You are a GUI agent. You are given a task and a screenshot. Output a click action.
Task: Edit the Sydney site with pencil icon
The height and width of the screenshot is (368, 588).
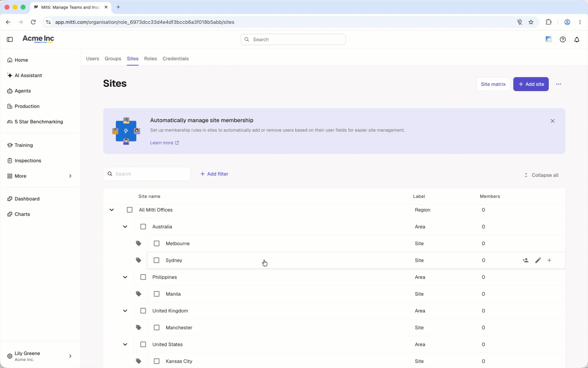[538, 260]
